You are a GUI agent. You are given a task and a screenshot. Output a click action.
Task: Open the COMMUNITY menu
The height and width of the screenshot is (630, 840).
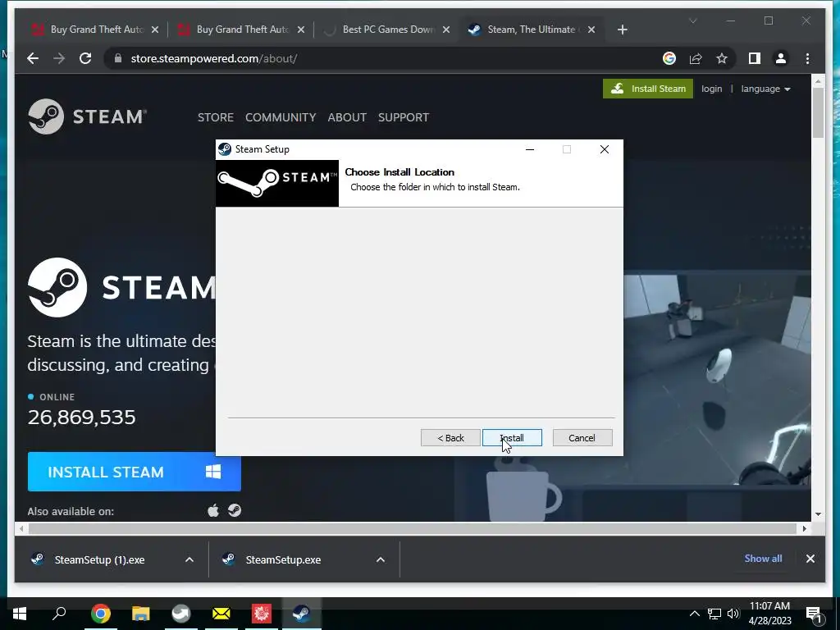click(x=281, y=117)
